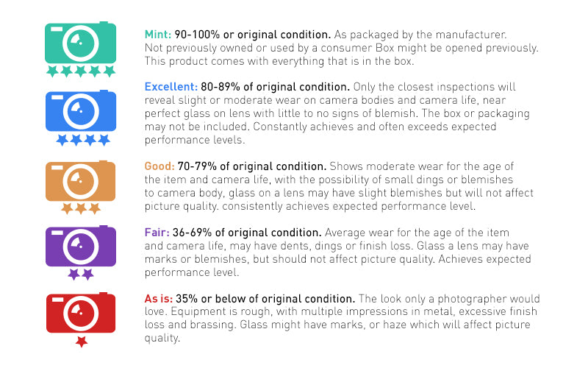Screen dimensions: 588x368
Task: Click the blue Excellent camera icon
Action: coord(81,111)
